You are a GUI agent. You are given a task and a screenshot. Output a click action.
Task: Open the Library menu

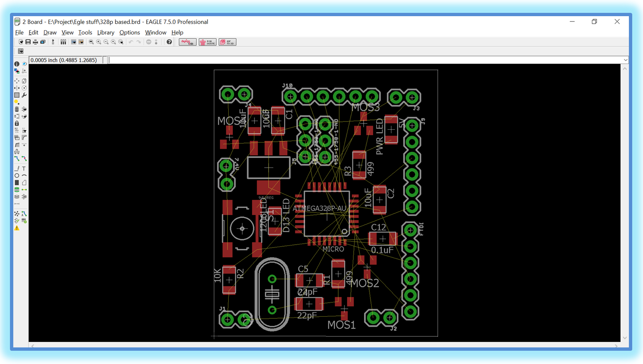pos(105,32)
